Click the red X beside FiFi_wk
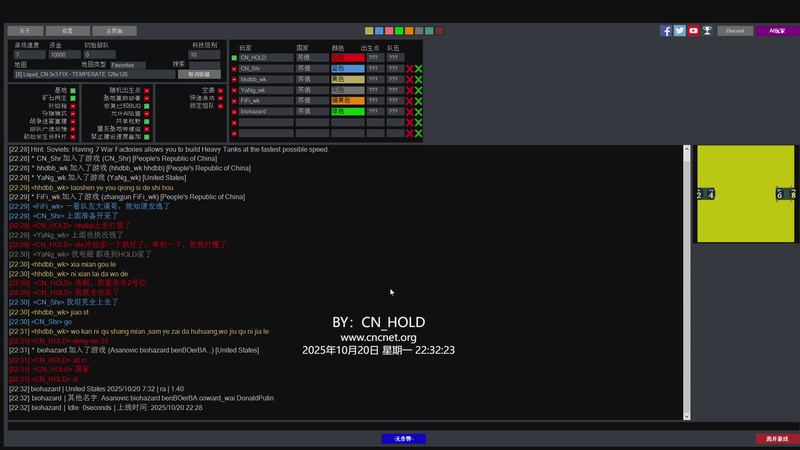800x450 pixels. pos(409,101)
